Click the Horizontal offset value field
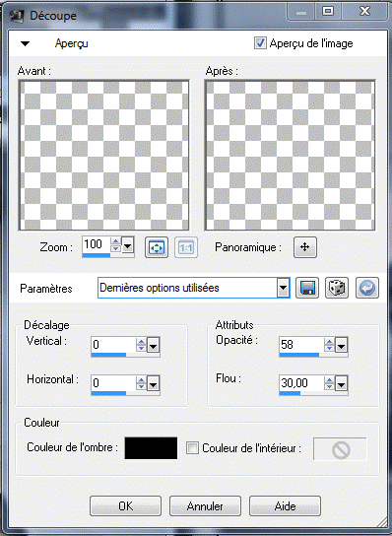The height and width of the screenshot is (536, 392). pyautogui.click(x=113, y=383)
